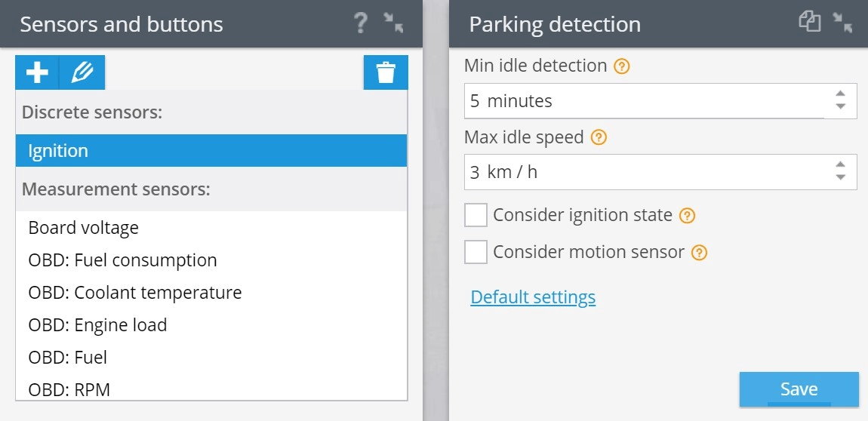Collapse the Sensors and buttons panel
Image resolution: width=868 pixels, height=421 pixels.
tap(393, 23)
